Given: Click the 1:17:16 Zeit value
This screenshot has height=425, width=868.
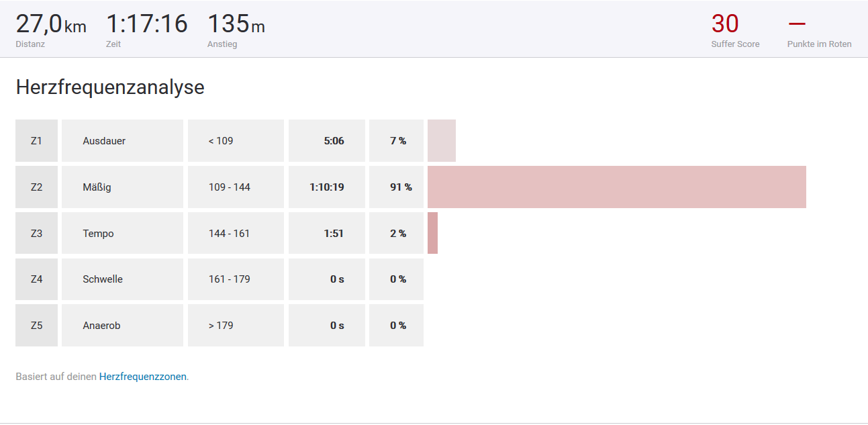Looking at the screenshot, I should [x=147, y=24].
